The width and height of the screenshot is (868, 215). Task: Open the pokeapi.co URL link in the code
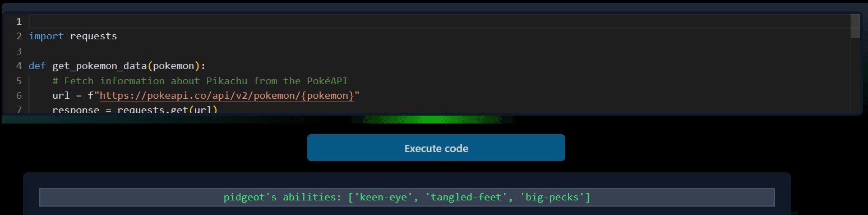227,95
